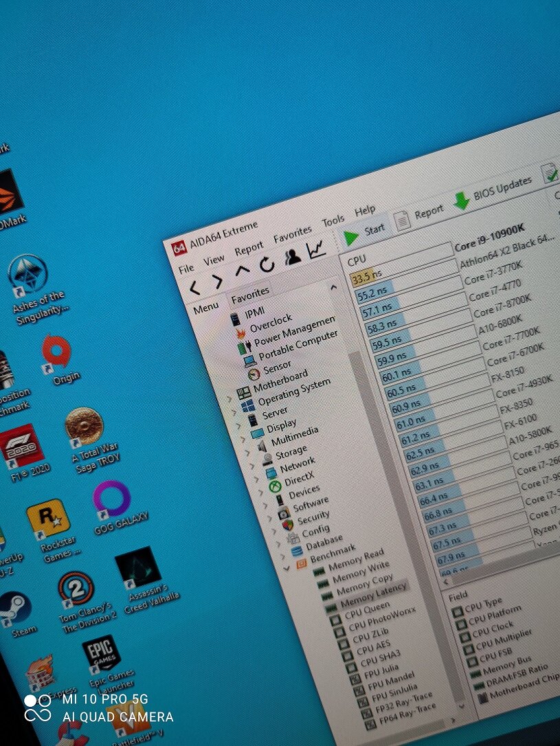Click the Forward navigation arrow in AIDA64
This screenshot has height=746, width=560.
216,282
